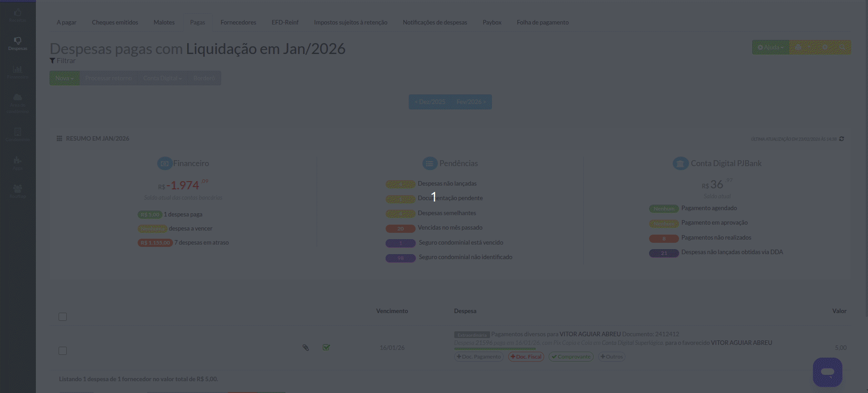868x393 pixels.
Task: Open the despesa a vencer link
Action: (x=191, y=229)
